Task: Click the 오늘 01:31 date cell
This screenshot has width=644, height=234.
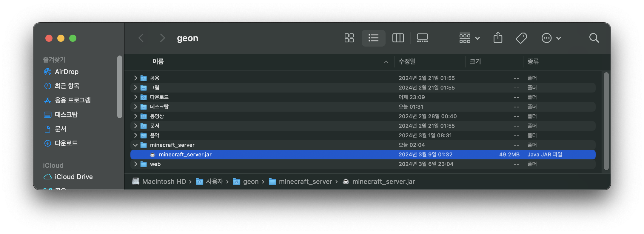Action: pyautogui.click(x=411, y=107)
